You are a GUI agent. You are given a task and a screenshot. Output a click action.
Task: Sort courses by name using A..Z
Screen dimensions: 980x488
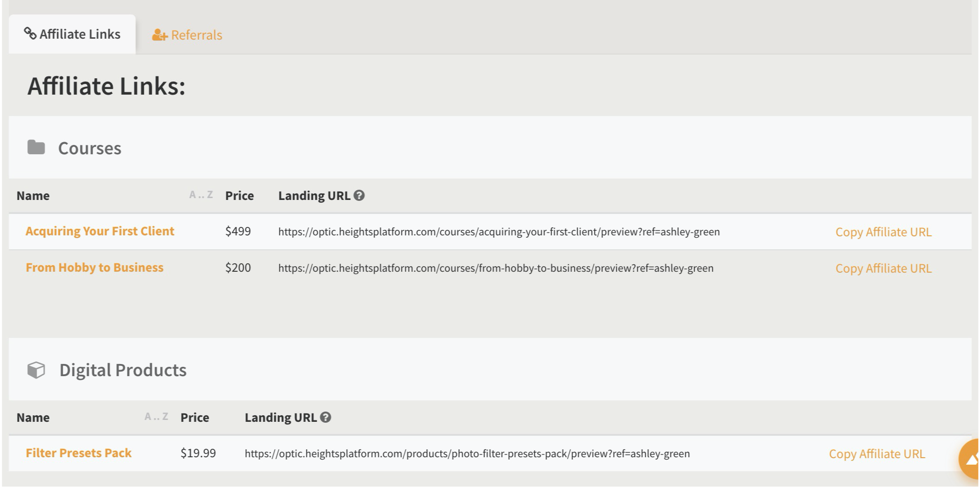tap(201, 195)
